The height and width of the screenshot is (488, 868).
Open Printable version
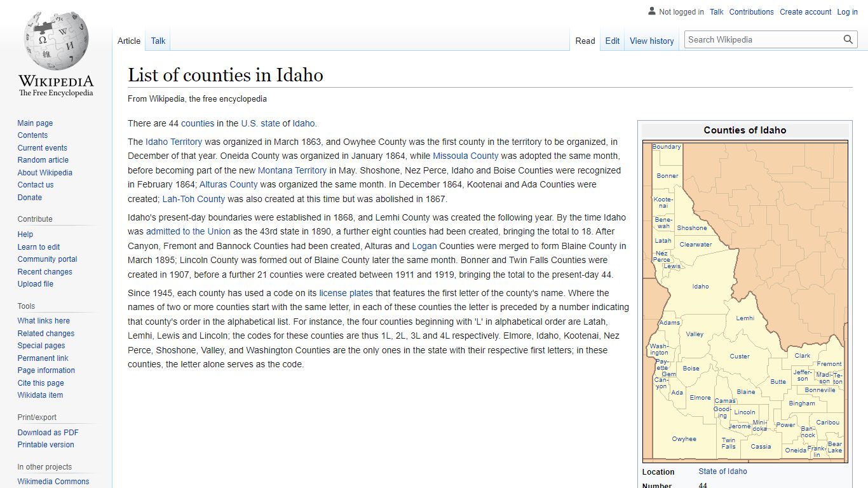coord(46,445)
